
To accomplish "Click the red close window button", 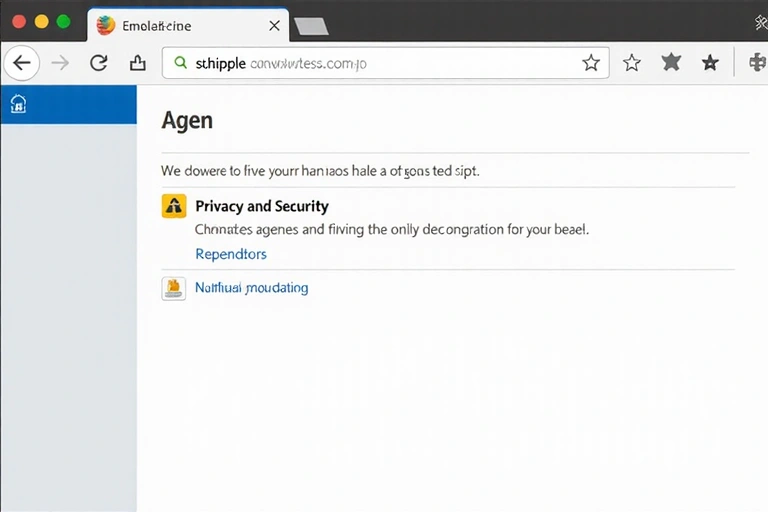I will [19, 22].
